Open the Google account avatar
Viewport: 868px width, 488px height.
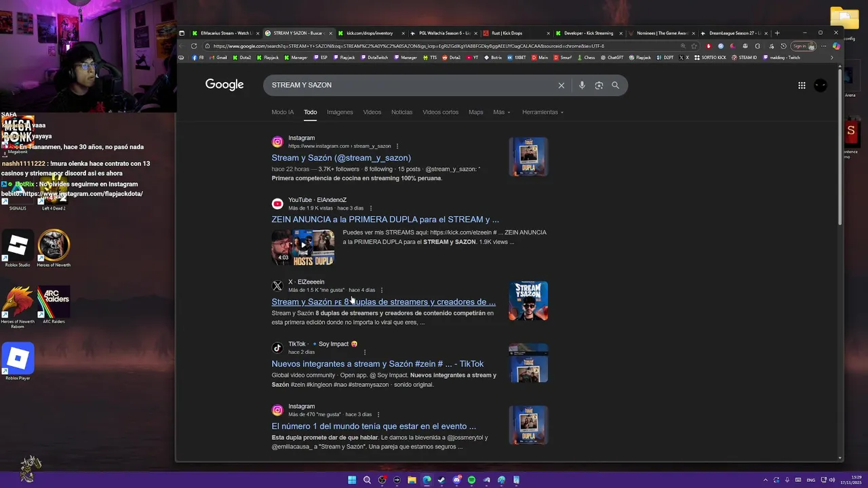pyautogui.click(x=821, y=85)
